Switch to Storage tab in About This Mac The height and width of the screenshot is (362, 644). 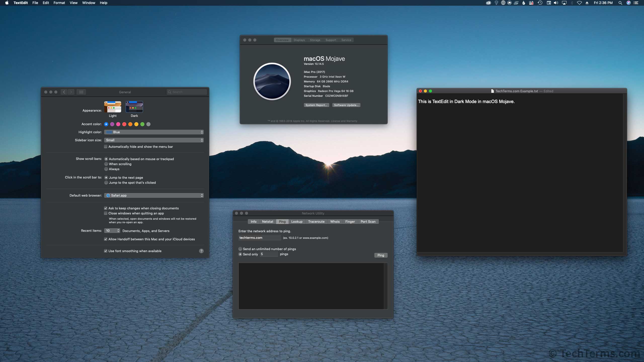tap(315, 40)
